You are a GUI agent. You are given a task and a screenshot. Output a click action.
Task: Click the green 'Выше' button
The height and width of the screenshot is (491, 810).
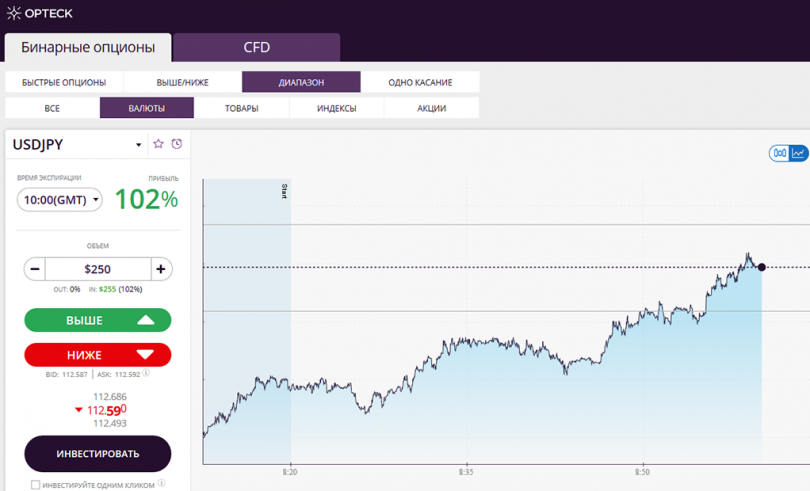click(x=98, y=320)
